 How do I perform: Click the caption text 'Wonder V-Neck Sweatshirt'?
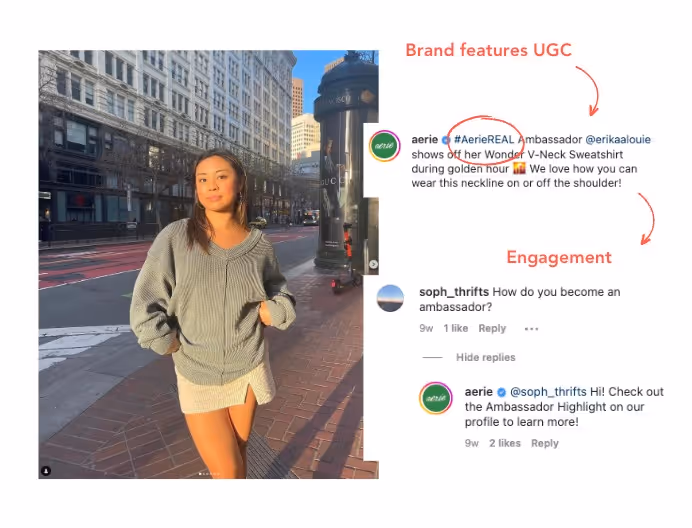click(x=553, y=155)
